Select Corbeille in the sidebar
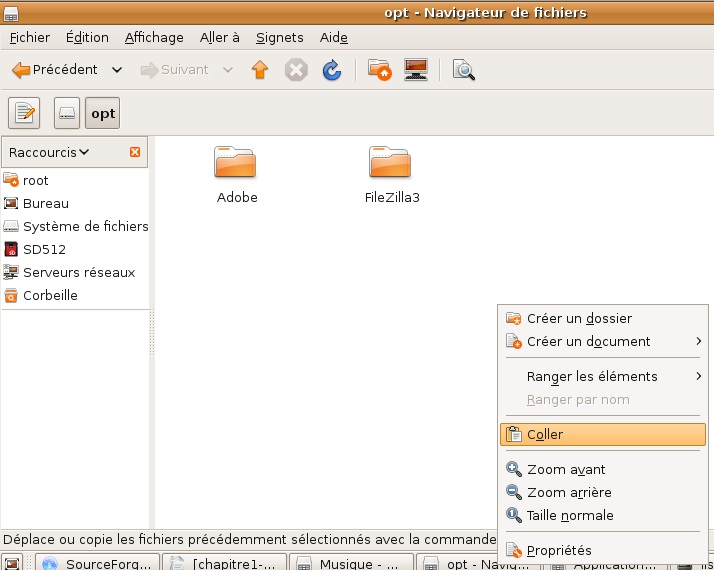The width and height of the screenshot is (714, 570). (x=50, y=295)
